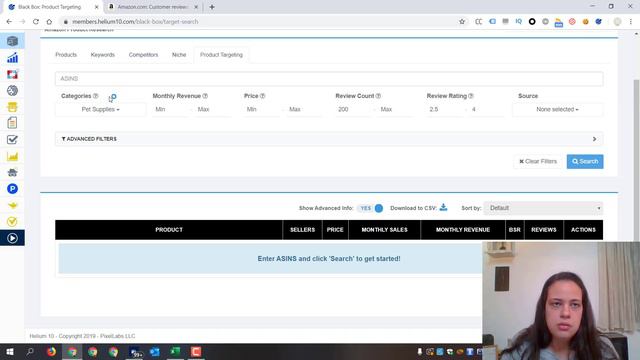Open the blue bar chart sidebar tool
The height and width of the screenshot is (360, 640).
pos(12,58)
